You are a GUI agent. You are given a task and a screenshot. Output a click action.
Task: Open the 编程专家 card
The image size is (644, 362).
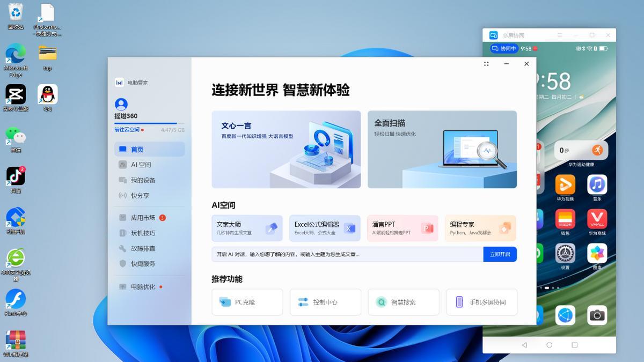click(x=480, y=228)
